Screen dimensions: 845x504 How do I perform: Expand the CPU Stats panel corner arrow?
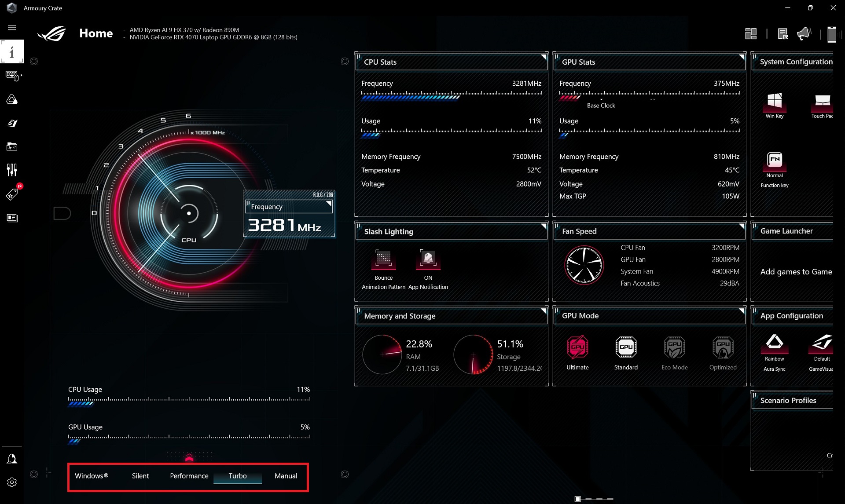(544, 57)
